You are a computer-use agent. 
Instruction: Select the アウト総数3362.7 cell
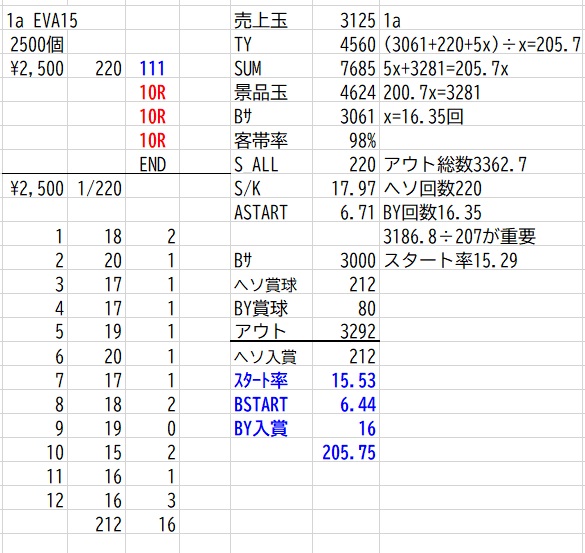(x=455, y=164)
